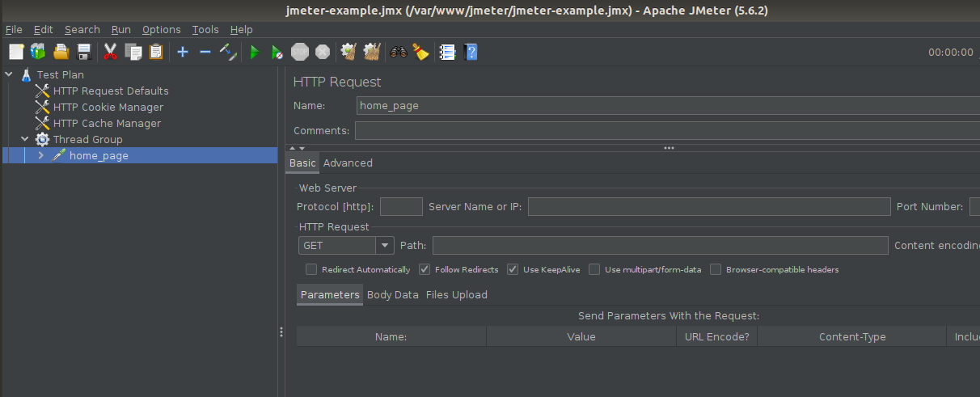980x397 pixels.
Task: Click the Paste clipboard icon
Action: [x=156, y=52]
